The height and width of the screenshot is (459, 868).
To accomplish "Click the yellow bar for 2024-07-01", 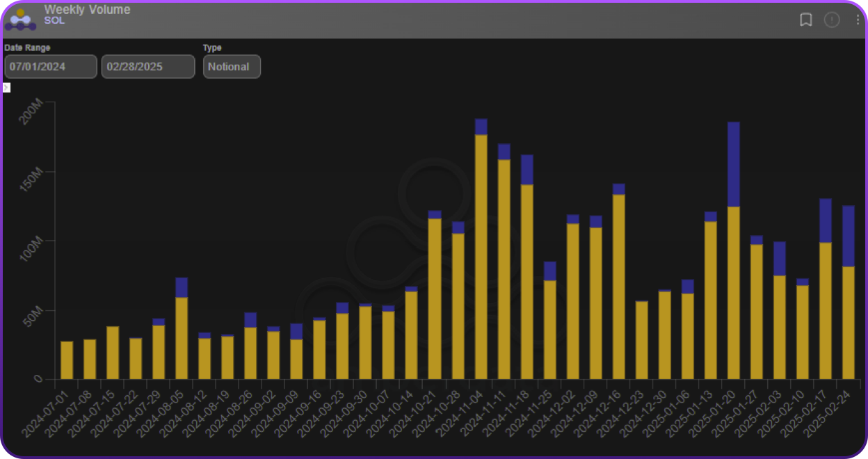I will point(67,360).
